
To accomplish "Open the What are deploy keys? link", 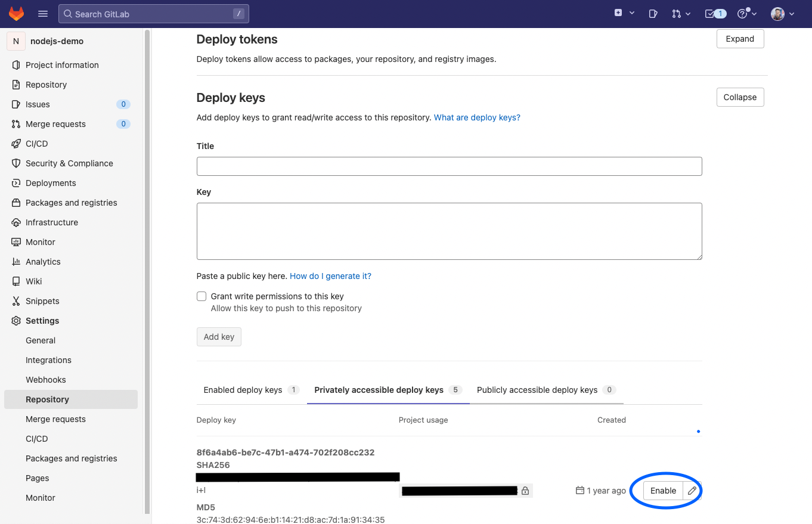I will pos(477,117).
